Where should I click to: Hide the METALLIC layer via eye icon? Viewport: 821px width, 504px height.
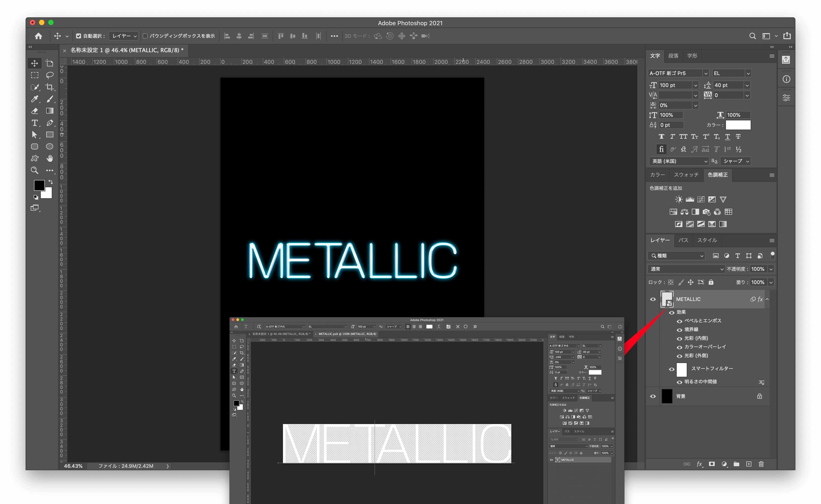tap(653, 299)
